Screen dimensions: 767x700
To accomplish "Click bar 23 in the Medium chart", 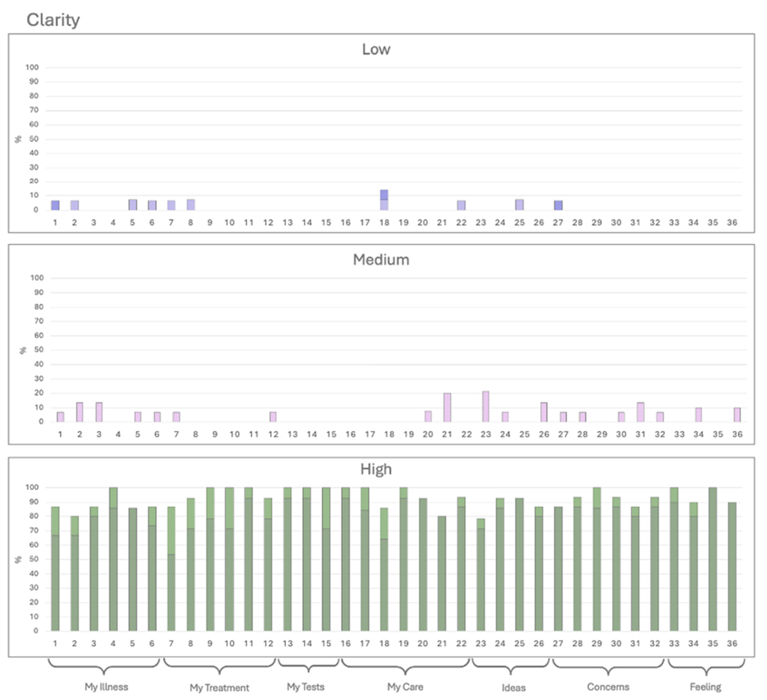I will coord(485,407).
